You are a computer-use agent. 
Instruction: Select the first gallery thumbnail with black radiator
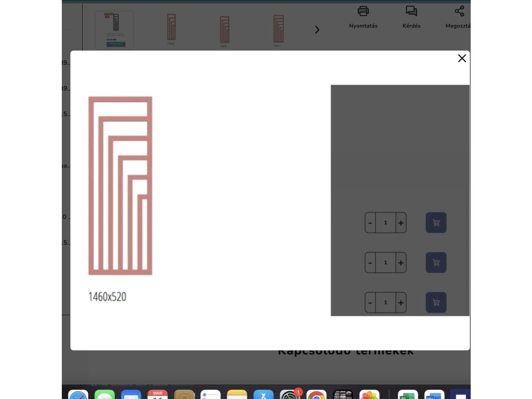click(x=114, y=30)
